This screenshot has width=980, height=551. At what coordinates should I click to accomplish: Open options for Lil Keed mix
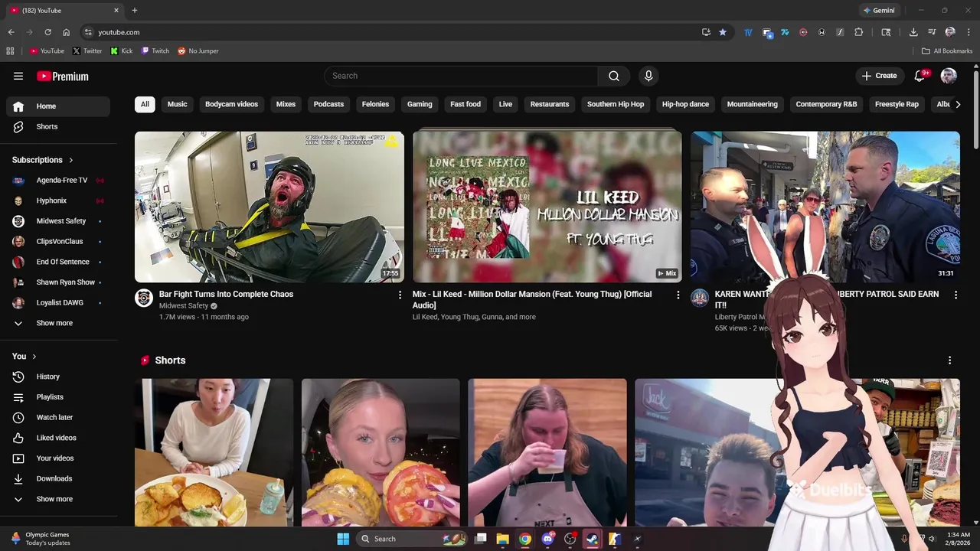coord(678,295)
